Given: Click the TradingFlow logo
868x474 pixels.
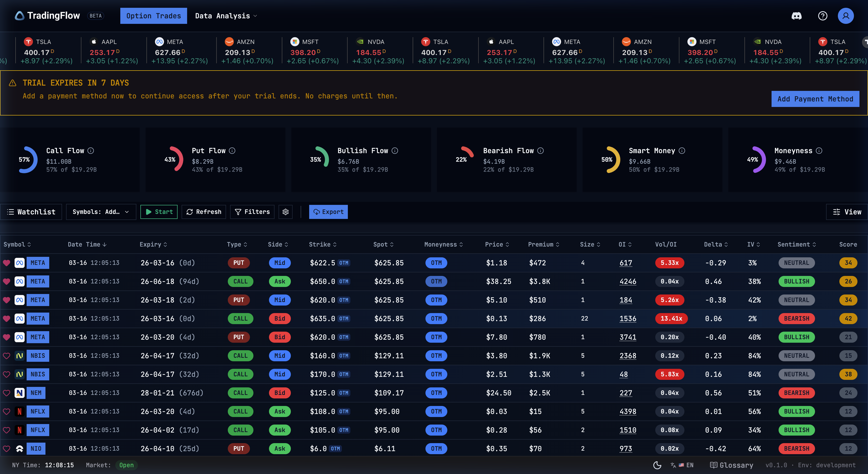Looking at the screenshot, I should click(47, 16).
